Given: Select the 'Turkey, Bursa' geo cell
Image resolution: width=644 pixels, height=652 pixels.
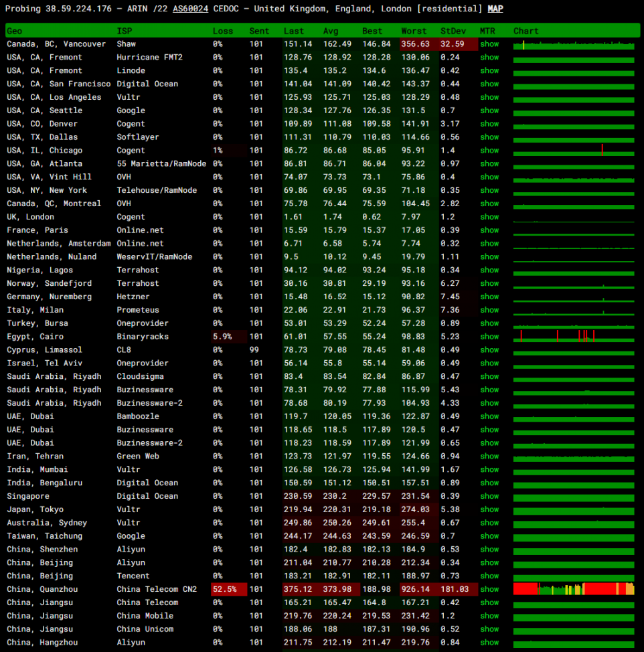Looking at the screenshot, I should coord(37,323).
